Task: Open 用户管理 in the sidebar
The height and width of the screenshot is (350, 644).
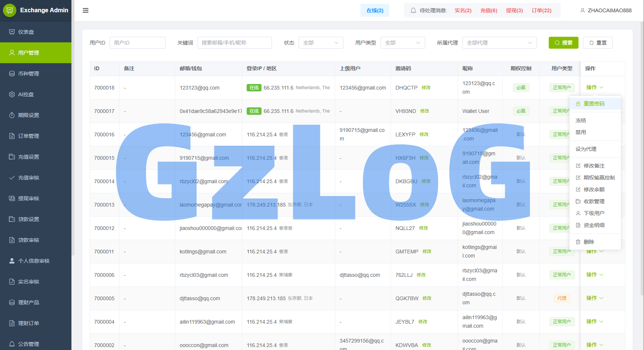Action: pyautogui.click(x=36, y=53)
